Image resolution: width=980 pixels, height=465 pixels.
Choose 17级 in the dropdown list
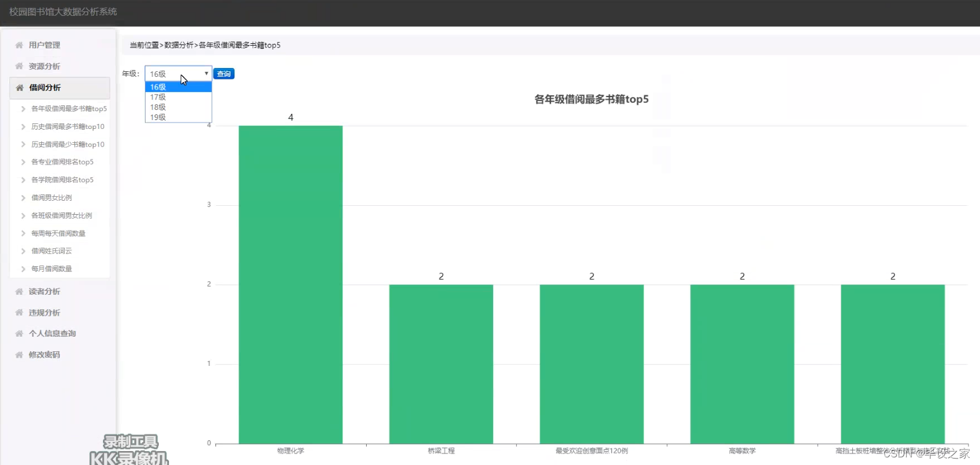[x=179, y=97]
